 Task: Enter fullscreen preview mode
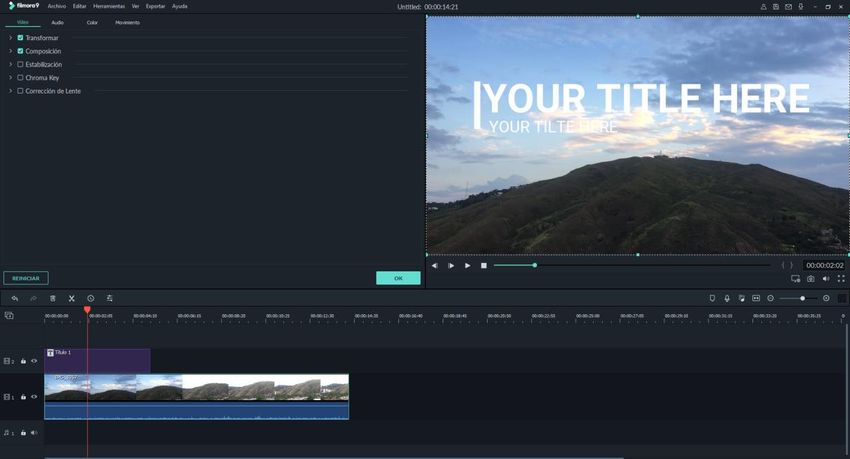point(840,279)
